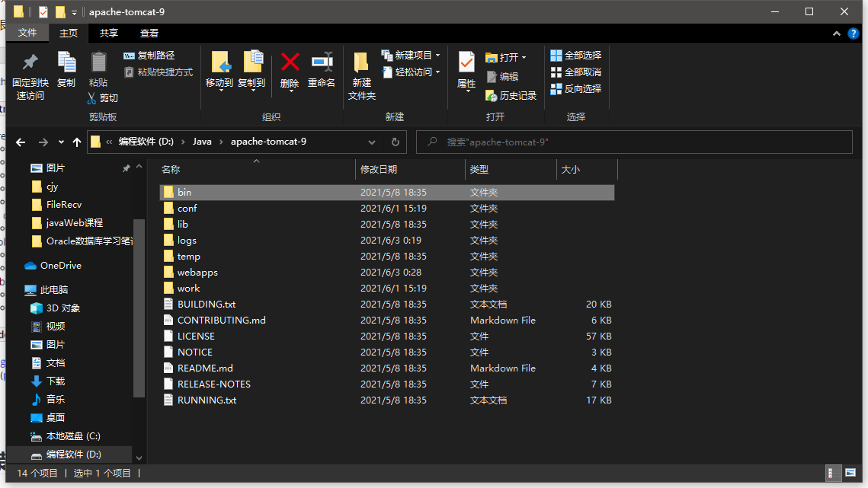Open the File (文件) ribbon tab

pos(27,33)
